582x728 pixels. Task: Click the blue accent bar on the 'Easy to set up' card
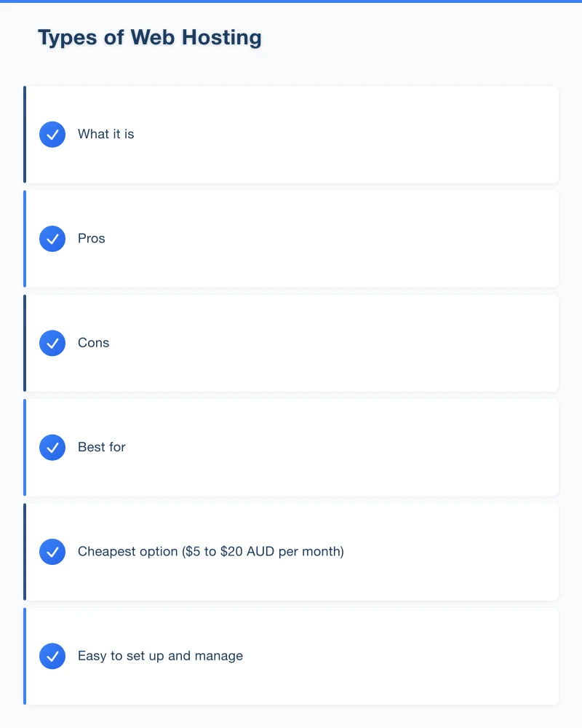click(x=25, y=656)
